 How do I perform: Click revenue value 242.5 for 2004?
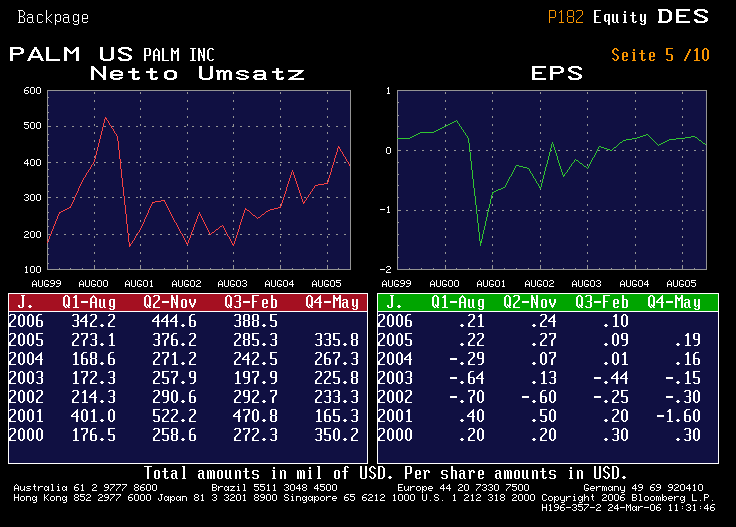(x=255, y=359)
